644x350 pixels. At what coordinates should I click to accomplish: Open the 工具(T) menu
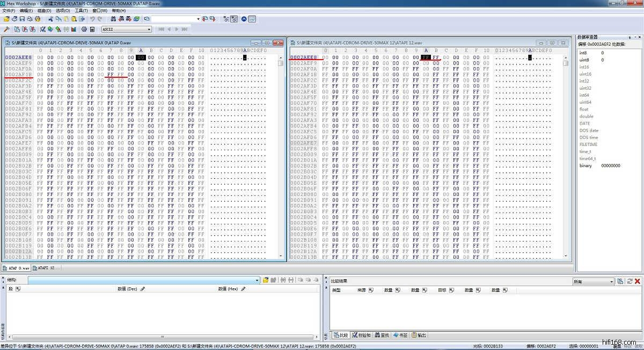[81, 10]
